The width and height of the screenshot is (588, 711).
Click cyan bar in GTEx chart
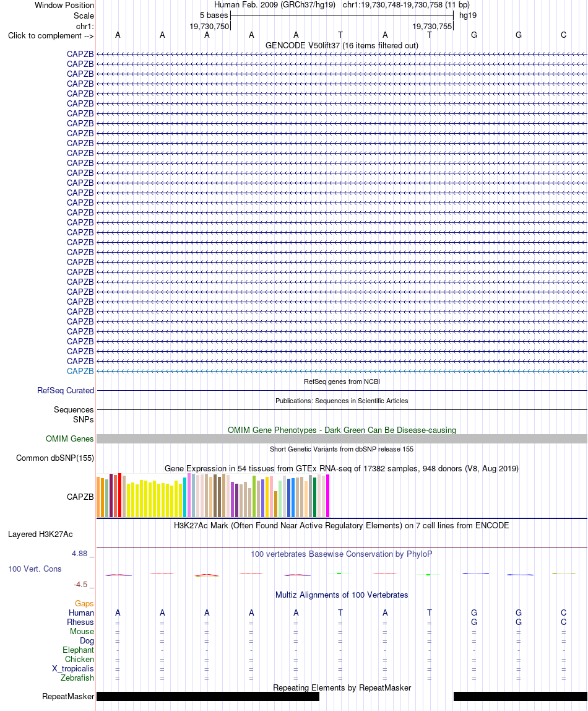click(x=184, y=497)
